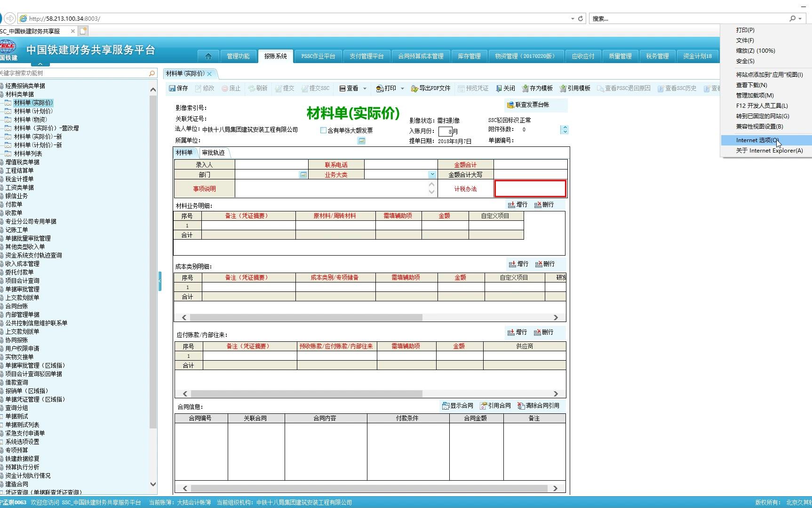The width and height of the screenshot is (812, 508).
Task: Select 材料单(物资) in the tree
Action: 31,120
